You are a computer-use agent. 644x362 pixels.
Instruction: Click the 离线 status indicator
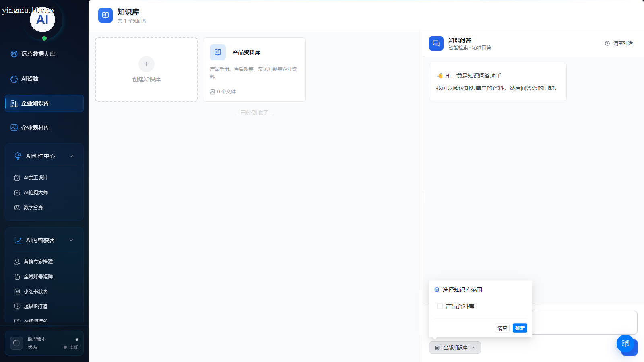click(71, 347)
